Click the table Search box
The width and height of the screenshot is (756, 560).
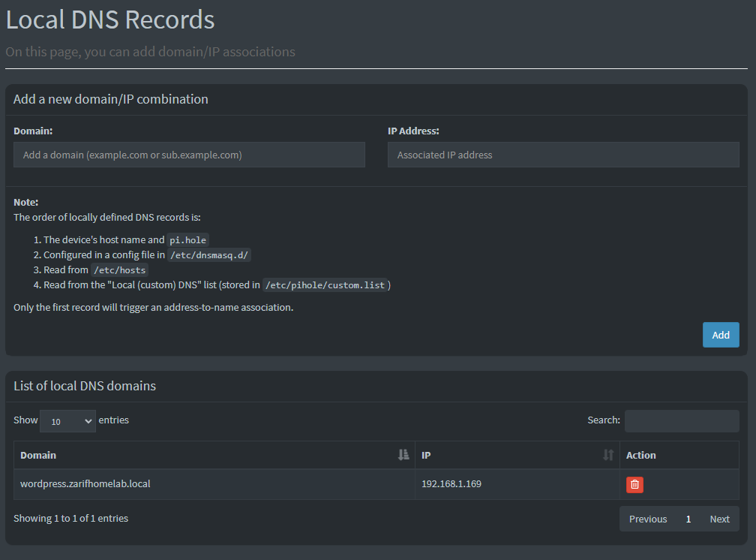pyautogui.click(x=681, y=421)
